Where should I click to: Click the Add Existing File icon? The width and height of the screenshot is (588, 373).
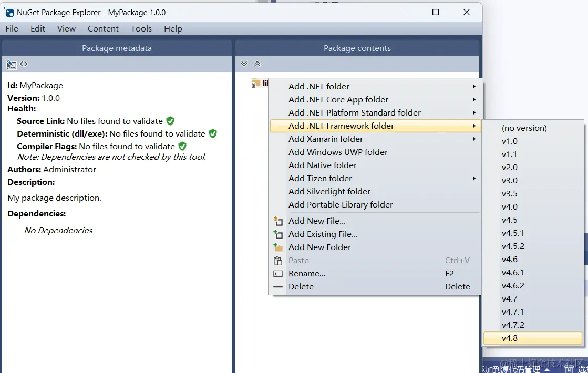click(278, 234)
